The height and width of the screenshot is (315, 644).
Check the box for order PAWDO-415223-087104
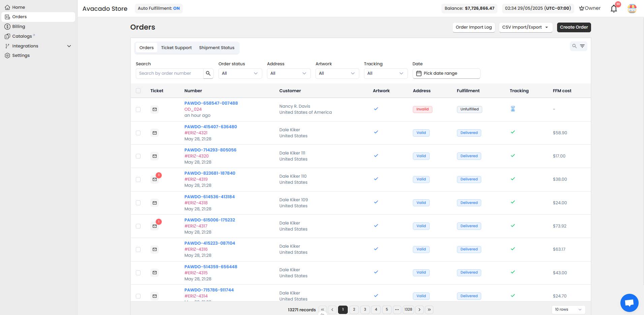pyautogui.click(x=138, y=249)
